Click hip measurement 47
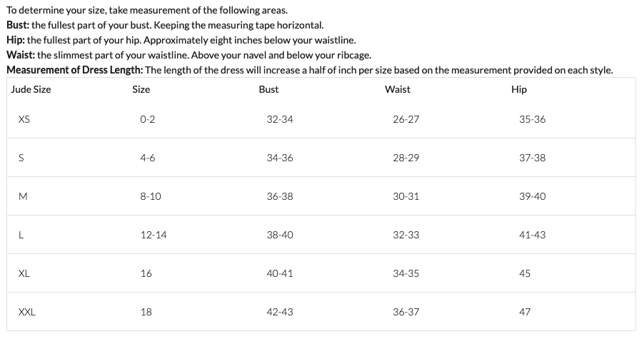The width and height of the screenshot is (644, 339). click(525, 313)
